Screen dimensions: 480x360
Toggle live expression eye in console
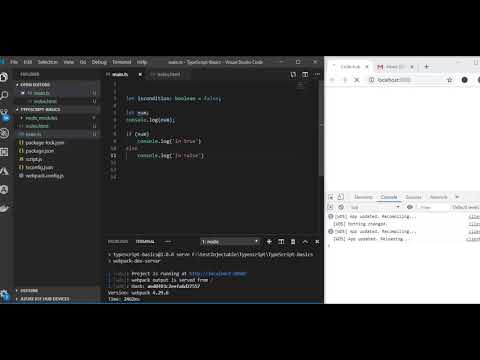click(x=410, y=207)
